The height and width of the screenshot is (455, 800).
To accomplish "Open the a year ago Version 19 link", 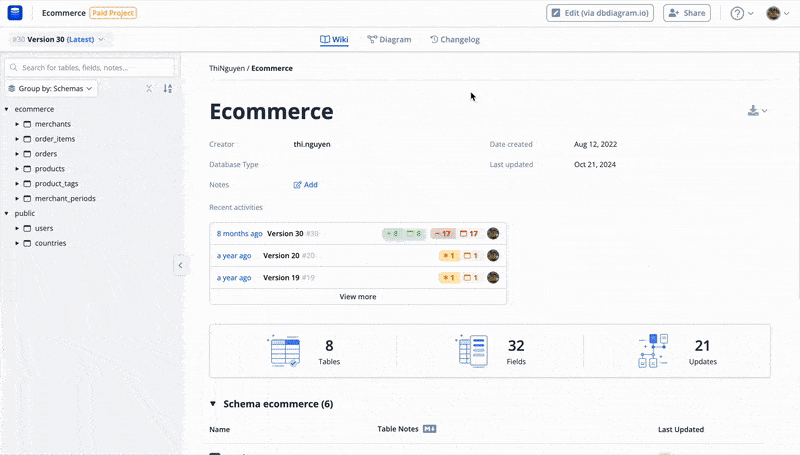I will click(234, 277).
